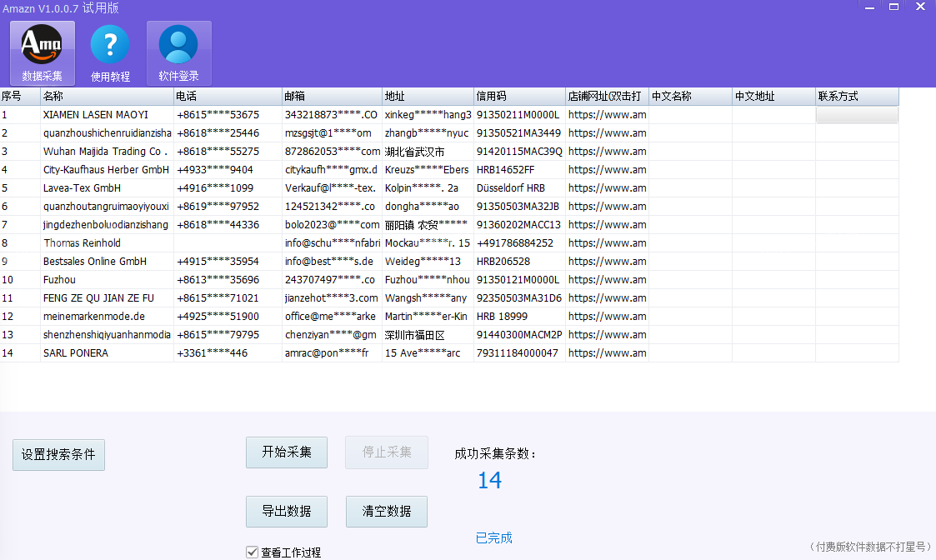The height and width of the screenshot is (560, 936).
Task: Select the Thomas Reinhold name cell
Action: pos(107,243)
